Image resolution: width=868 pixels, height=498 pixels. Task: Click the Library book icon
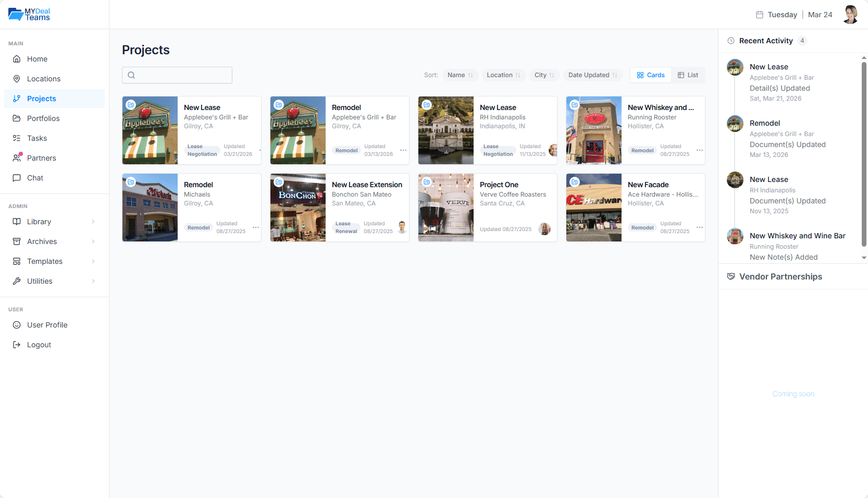17,222
